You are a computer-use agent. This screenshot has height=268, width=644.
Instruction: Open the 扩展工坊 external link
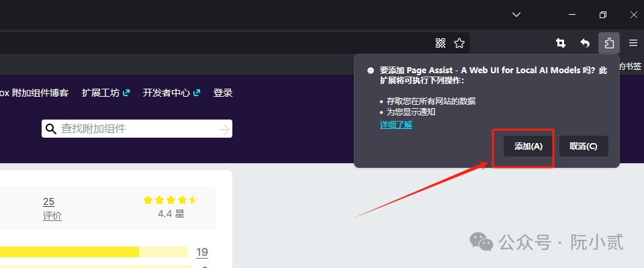click(x=105, y=93)
